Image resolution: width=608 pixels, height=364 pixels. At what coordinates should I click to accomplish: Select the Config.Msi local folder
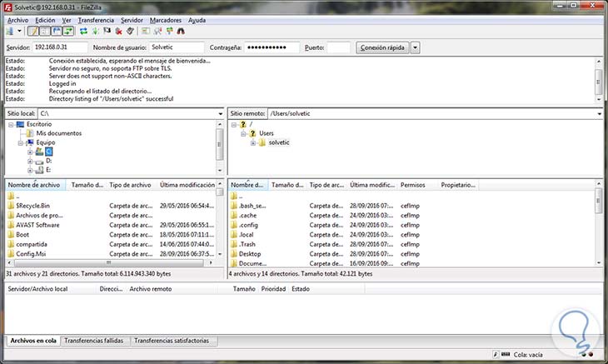coord(31,254)
